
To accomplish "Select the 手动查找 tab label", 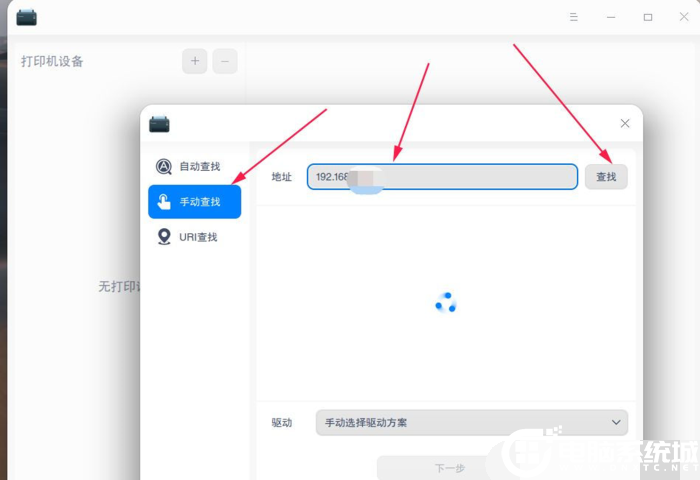I will click(200, 202).
